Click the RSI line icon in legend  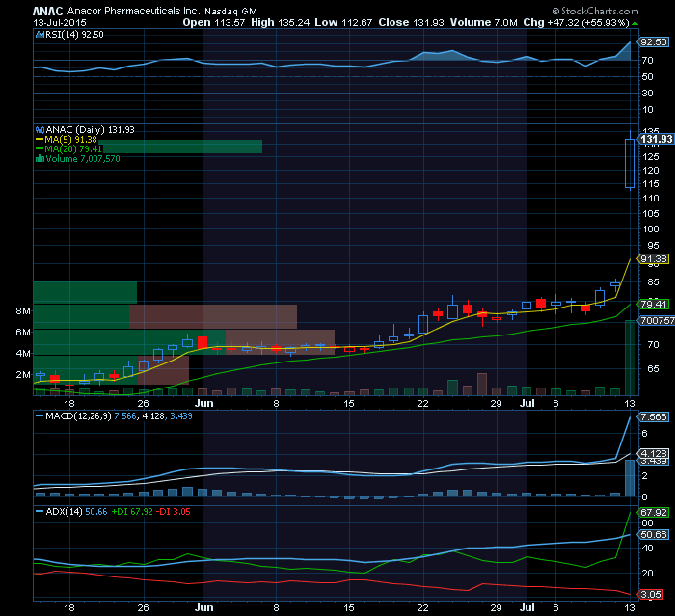[x=40, y=35]
